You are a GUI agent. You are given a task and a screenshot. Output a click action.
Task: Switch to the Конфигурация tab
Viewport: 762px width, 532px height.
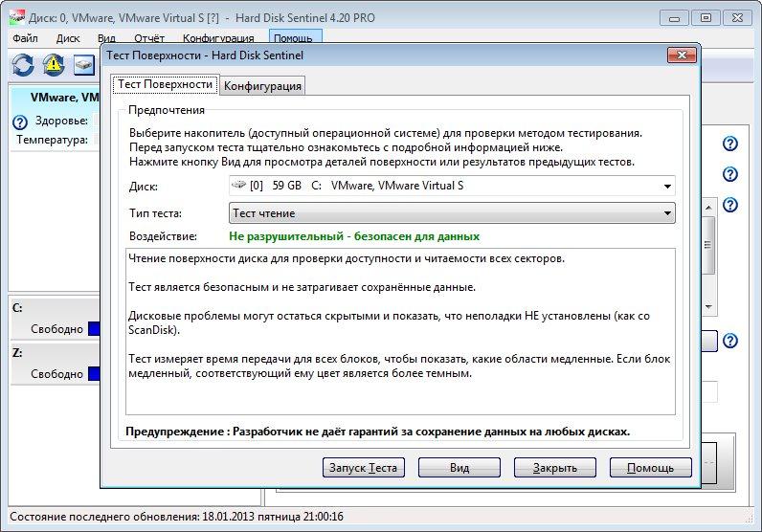262,86
